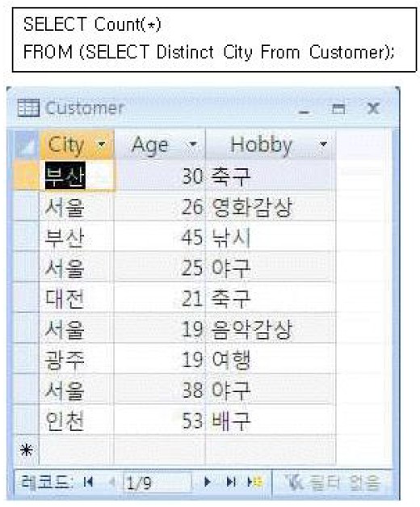Click the current record number box 1/9
This screenshot has width=420, height=507.
click(157, 483)
